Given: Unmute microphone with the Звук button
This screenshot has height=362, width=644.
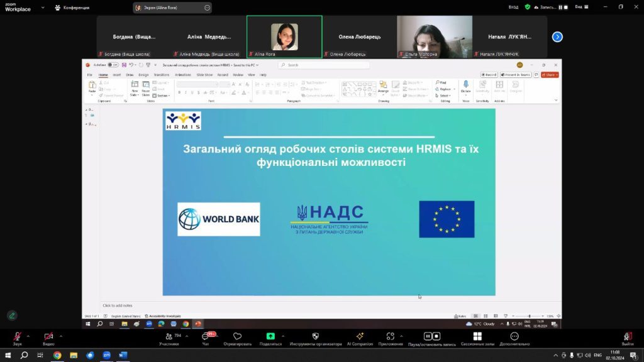Looking at the screenshot, I should pyautogui.click(x=17, y=339).
